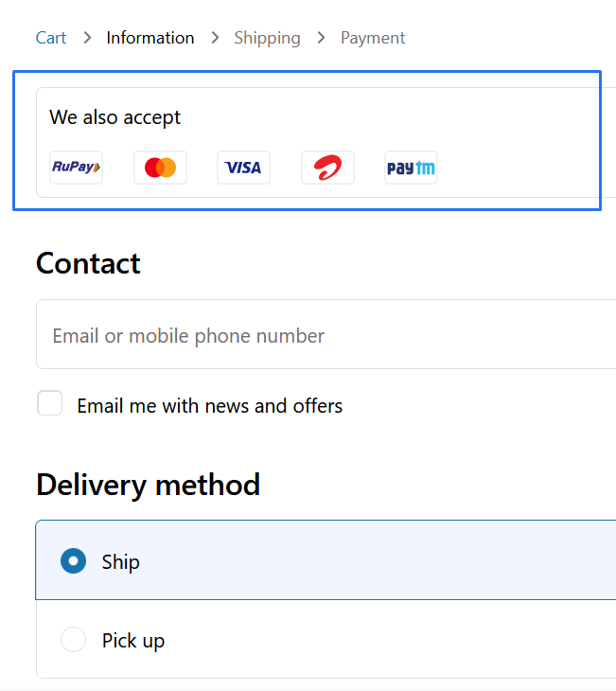Click the Visa payment logo
The height and width of the screenshot is (691, 616).
click(x=243, y=168)
